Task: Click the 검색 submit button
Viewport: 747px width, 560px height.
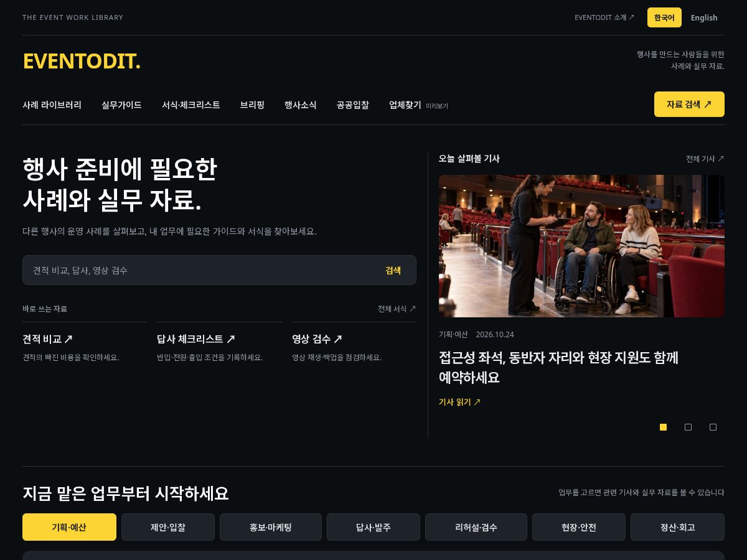Action: click(x=393, y=270)
